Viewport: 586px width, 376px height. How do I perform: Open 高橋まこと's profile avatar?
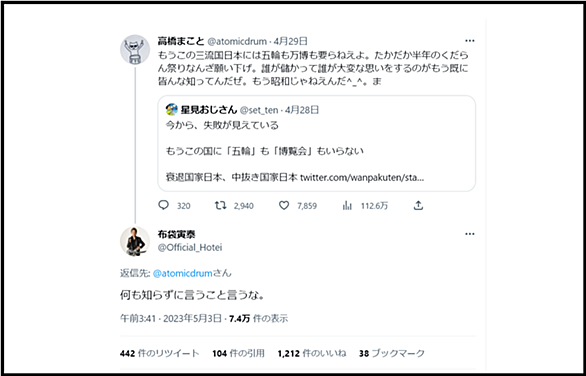click(x=135, y=50)
